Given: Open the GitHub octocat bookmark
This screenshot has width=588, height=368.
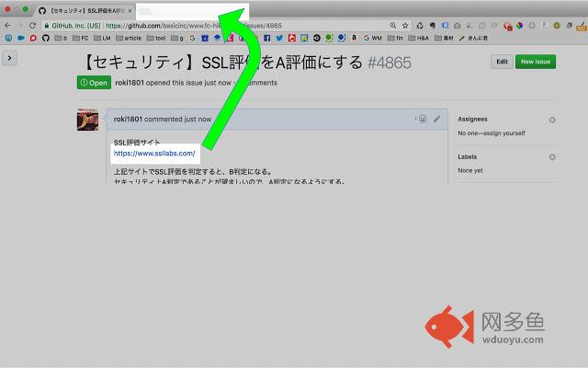Looking at the screenshot, I should [46, 38].
